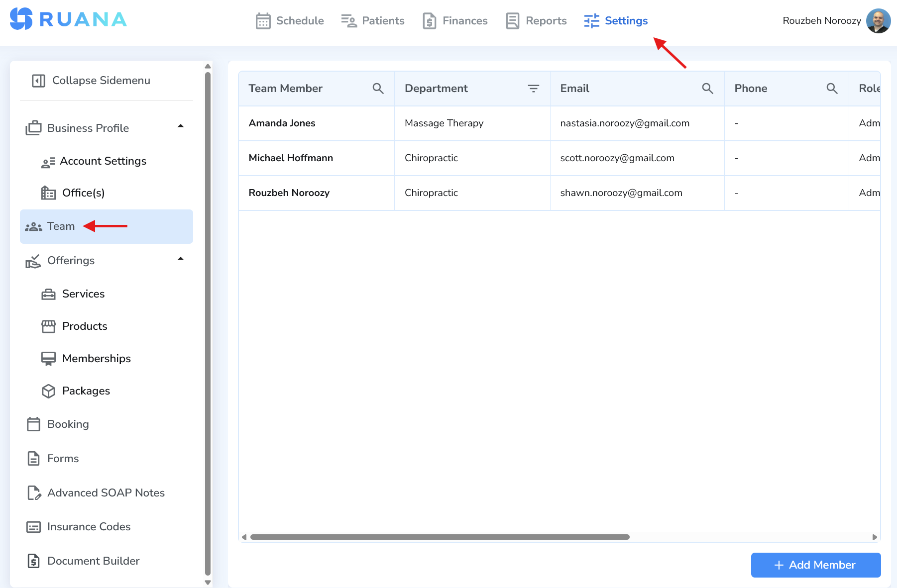Click the Finances dollar icon
The image size is (897, 588).
point(429,21)
